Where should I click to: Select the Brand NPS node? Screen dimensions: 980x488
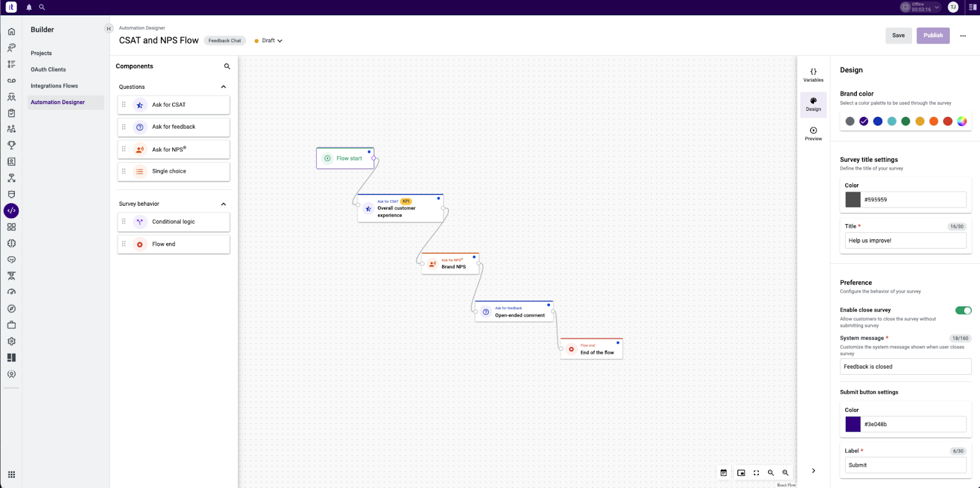450,264
